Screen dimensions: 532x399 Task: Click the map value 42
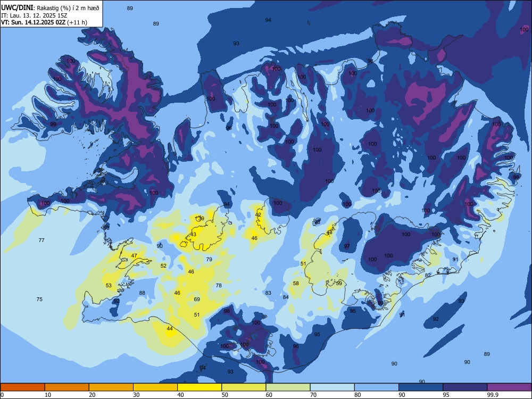point(258,215)
